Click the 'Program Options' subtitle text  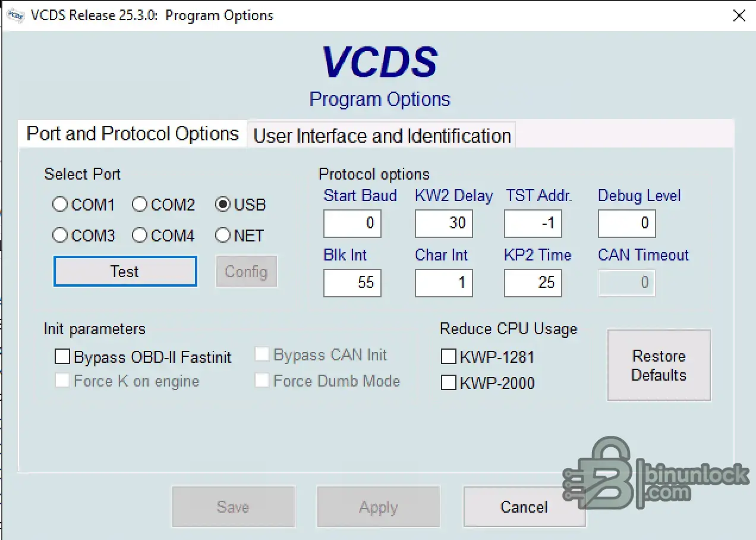pos(380,99)
